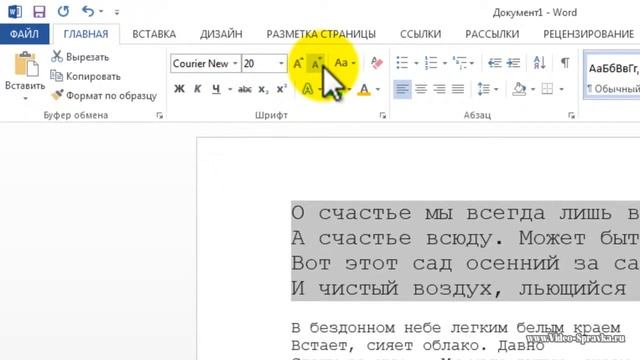Undo the last action
The height and width of the screenshot is (360, 640).
pos(88,11)
